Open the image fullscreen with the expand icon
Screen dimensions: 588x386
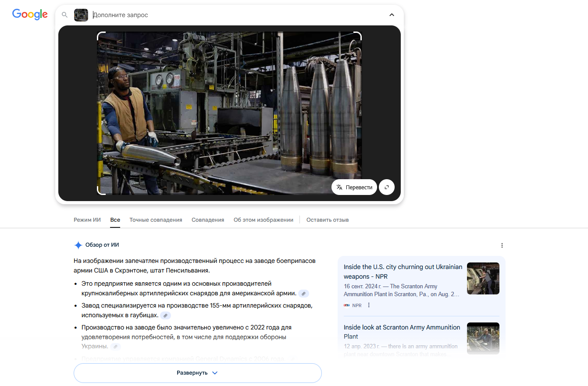387,187
